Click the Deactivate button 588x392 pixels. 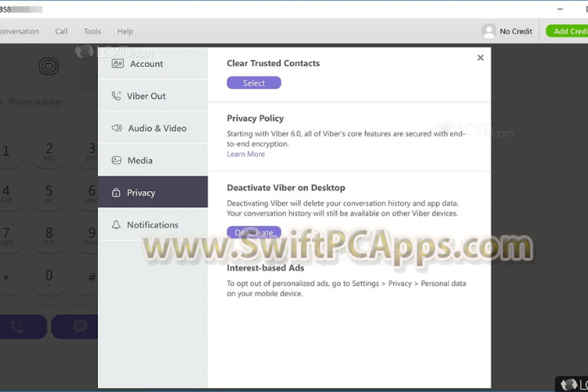[x=254, y=233]
